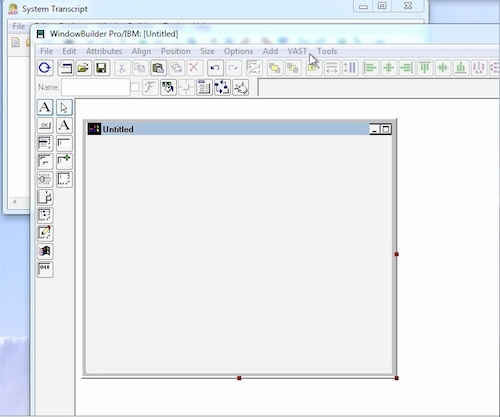Click the pointing hand callback icon
This screenshot has height=417, width=500.
[x=240, y=88]
